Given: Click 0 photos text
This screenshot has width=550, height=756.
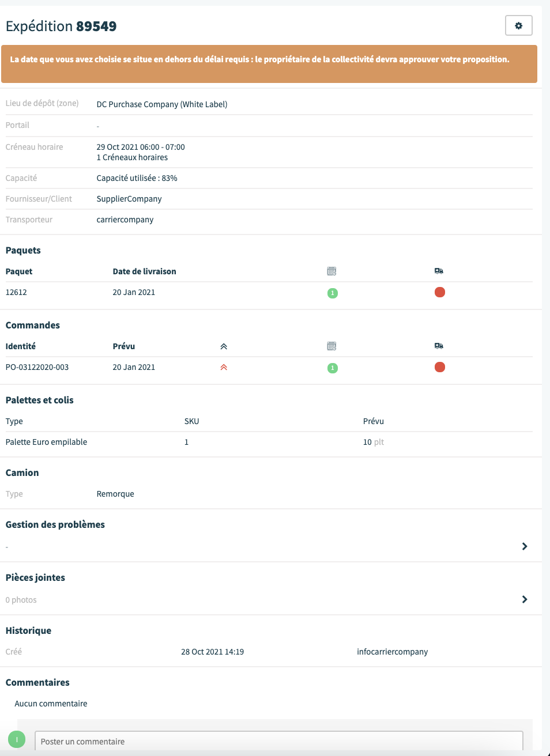Looking at the screenshot, I should pyautogui.click(x=21, y=600).
